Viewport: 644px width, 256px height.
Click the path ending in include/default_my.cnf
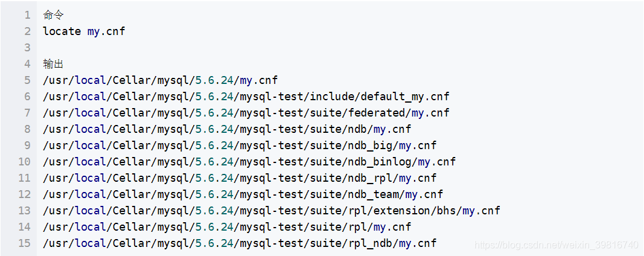(246, 97)
